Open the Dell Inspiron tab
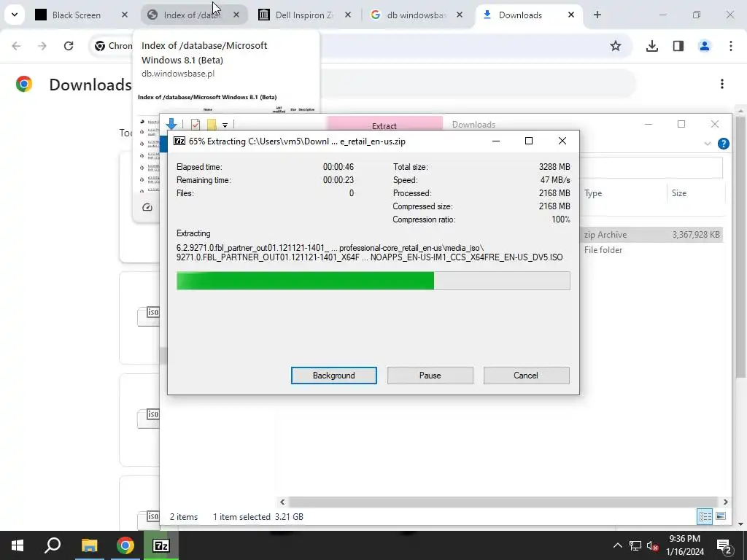 click(x=304, y=15)
